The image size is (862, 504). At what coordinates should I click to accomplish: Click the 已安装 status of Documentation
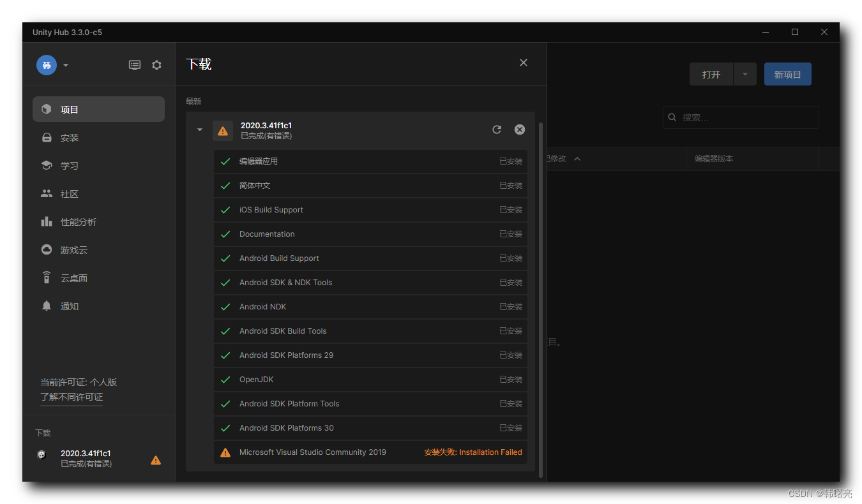(x=511, y=234)
